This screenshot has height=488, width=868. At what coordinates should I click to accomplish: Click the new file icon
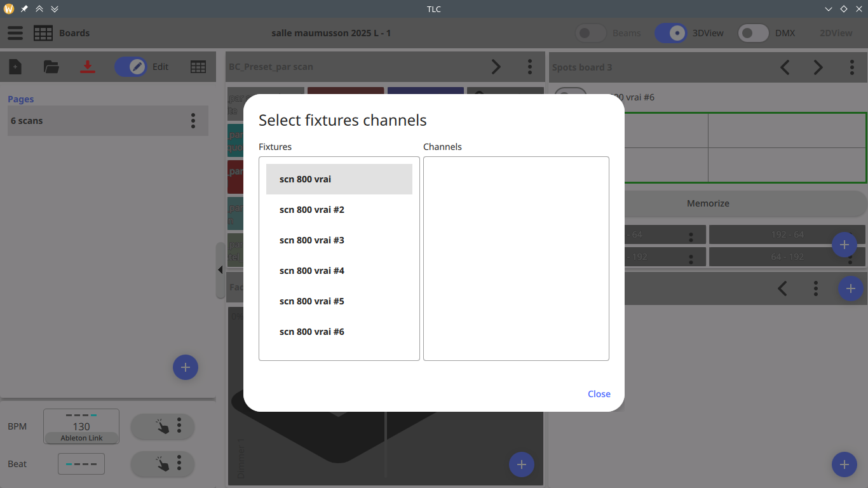coord(15,67)
